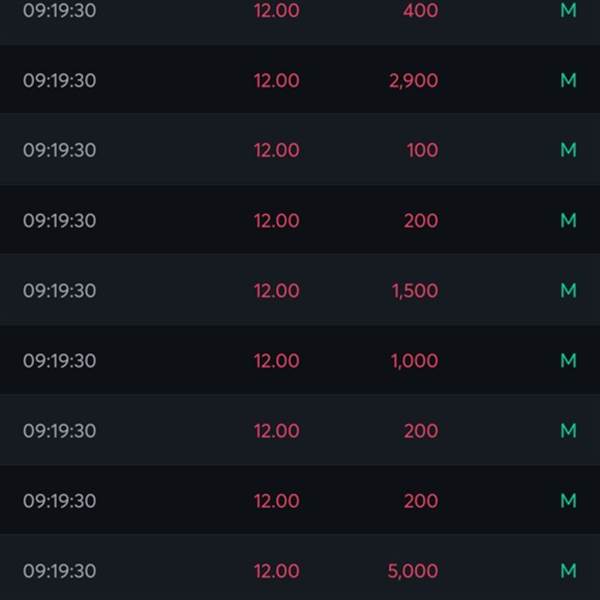Click the 1,500 volume value

click(x=415, y=291)
